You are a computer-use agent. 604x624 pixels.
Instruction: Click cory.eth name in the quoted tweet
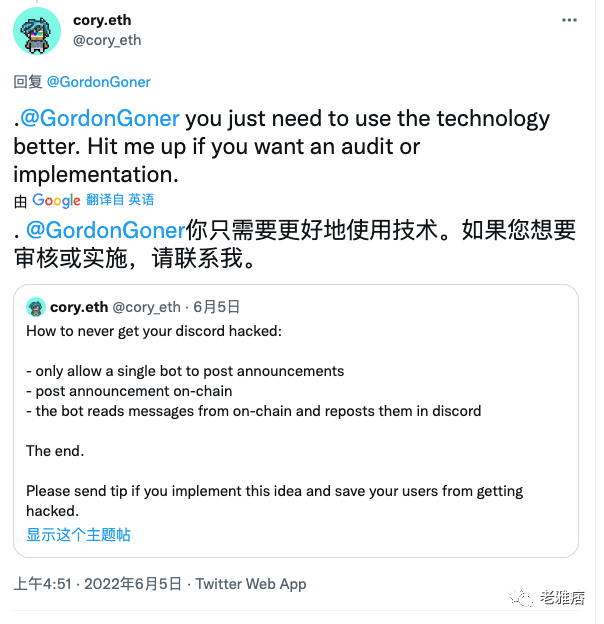point(79,307)
